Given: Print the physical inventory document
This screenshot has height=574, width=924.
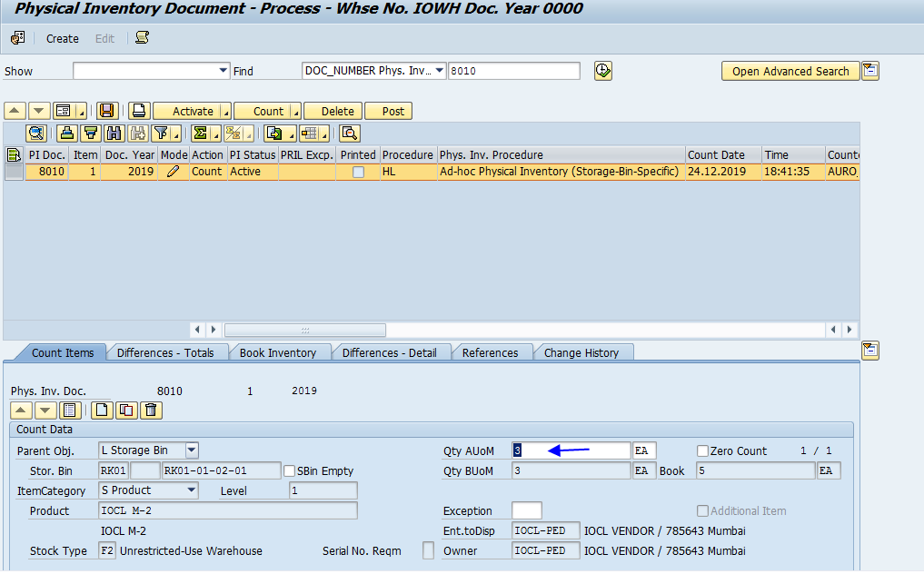Looking at the screenshot, I should tap(138, 111).
